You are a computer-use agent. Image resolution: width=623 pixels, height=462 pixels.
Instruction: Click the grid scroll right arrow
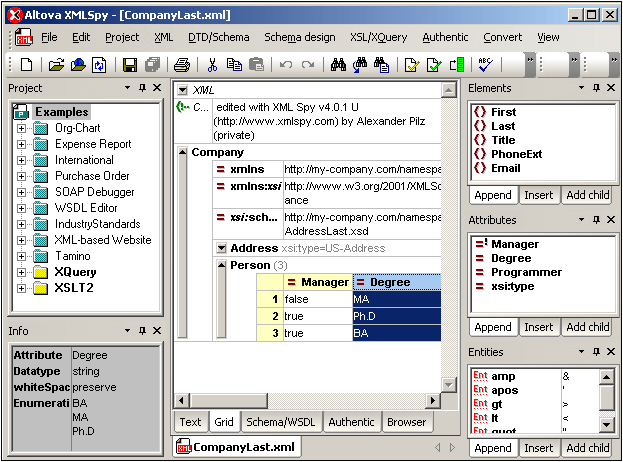click(433, 400)
